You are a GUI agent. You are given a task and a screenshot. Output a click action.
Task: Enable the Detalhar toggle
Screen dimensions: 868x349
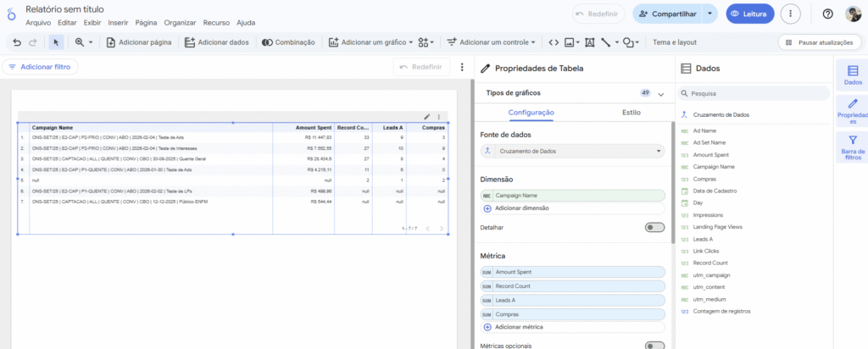(654, 227)
